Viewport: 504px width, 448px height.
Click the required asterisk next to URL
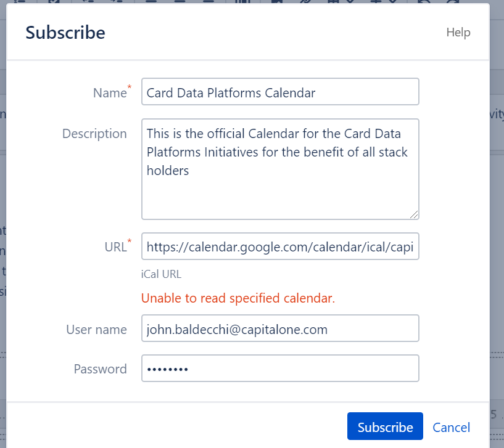click(x=129, y=242)
